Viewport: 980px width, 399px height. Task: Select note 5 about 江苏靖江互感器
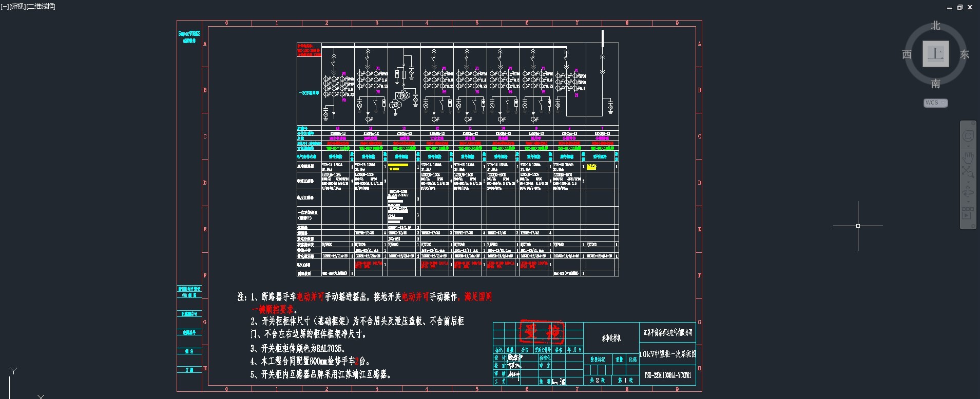(x=321, y=374)
